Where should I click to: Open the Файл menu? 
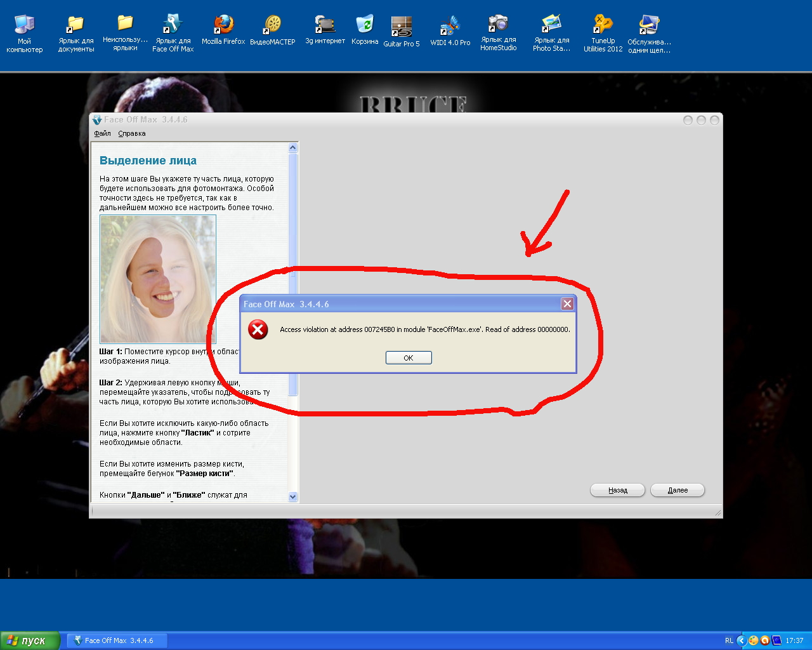102,133
